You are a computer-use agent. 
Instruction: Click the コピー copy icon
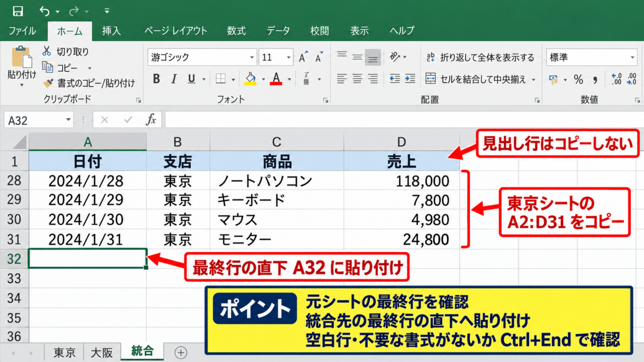pos(47,67)
